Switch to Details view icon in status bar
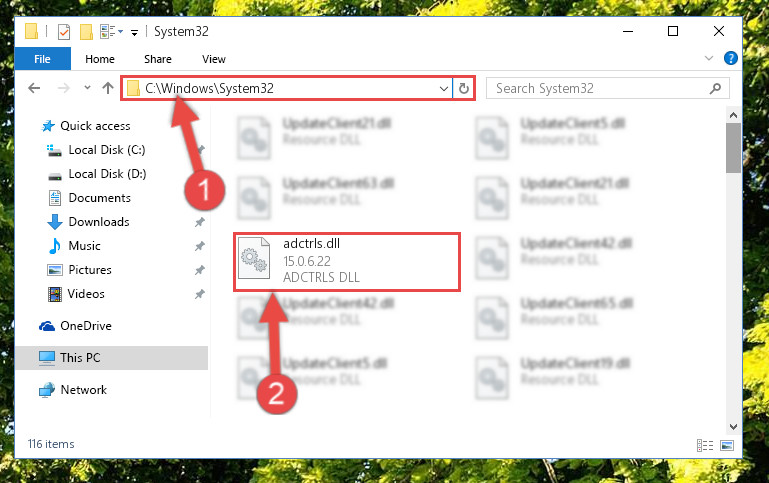The height and width of the screenshot is (483, 769). tap(705, 445)
